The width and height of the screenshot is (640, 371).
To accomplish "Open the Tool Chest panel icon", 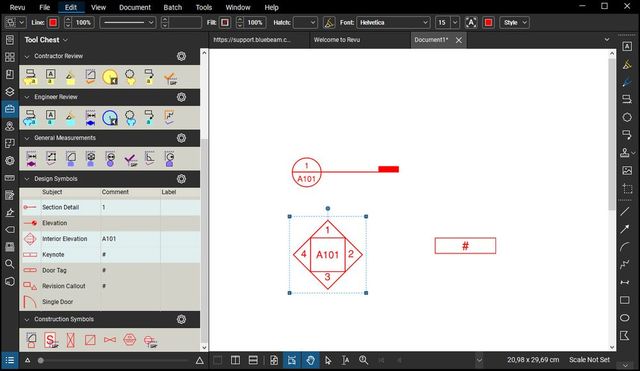I will (x=10, y=109).
